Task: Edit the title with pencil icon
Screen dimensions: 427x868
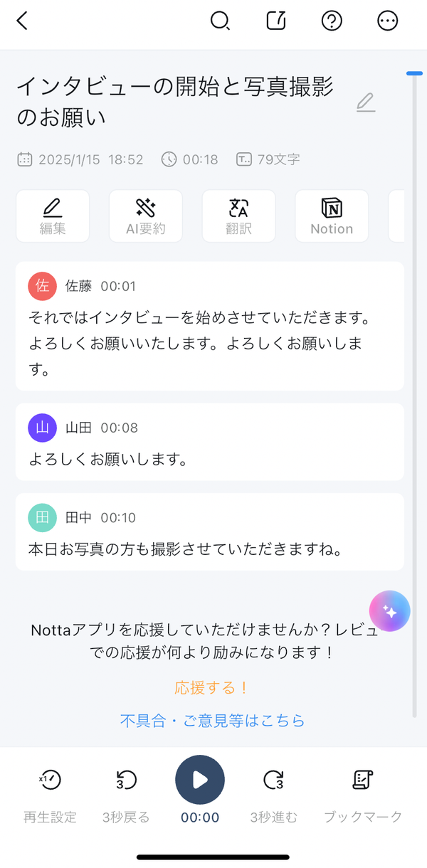Action: (x=365, y=102)
